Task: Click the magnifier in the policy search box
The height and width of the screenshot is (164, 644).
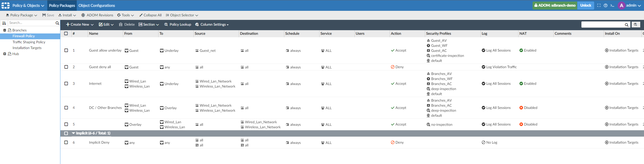Action: (x=627, y=25)
